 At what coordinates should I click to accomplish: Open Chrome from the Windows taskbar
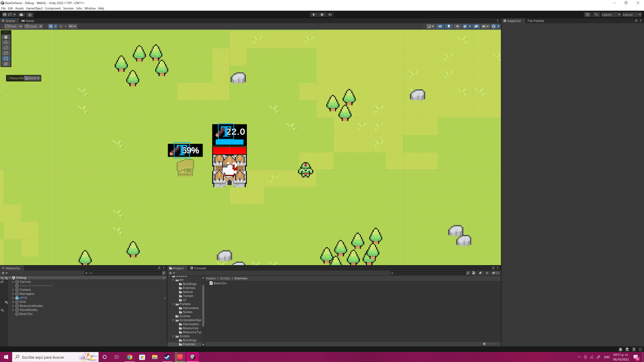coord(129,357)
